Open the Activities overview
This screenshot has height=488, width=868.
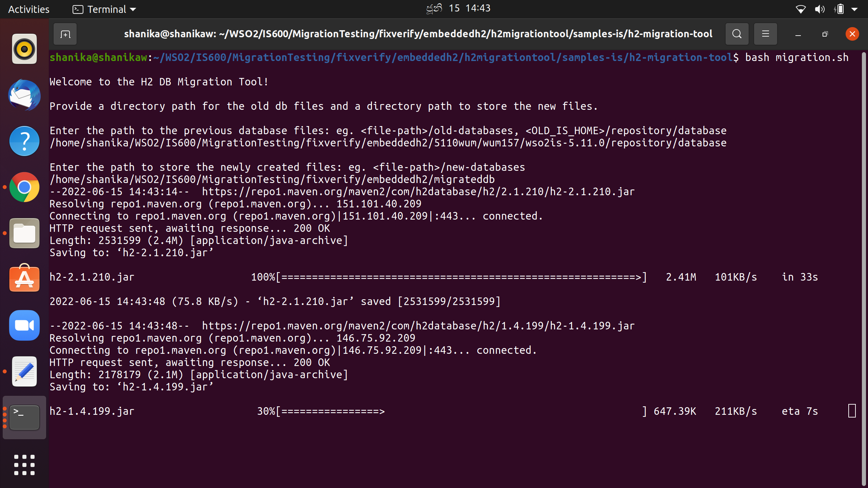(28, 9)
